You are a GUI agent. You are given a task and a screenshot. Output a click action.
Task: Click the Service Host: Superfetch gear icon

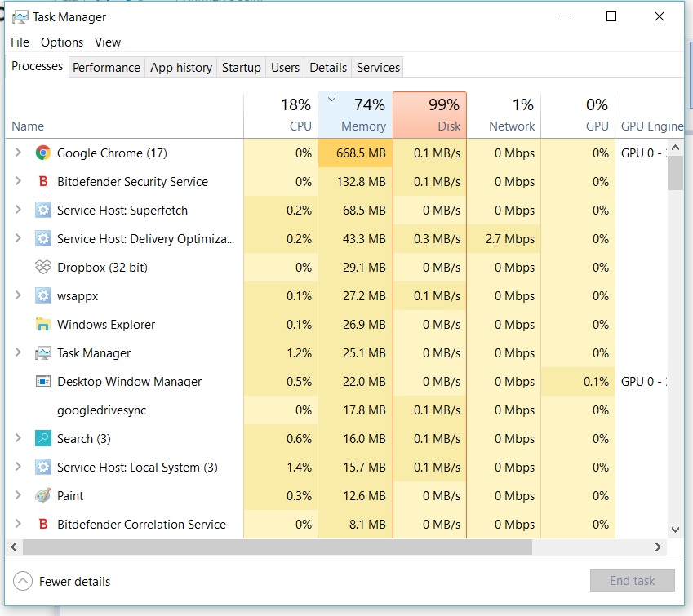click(x=43, y=210)
